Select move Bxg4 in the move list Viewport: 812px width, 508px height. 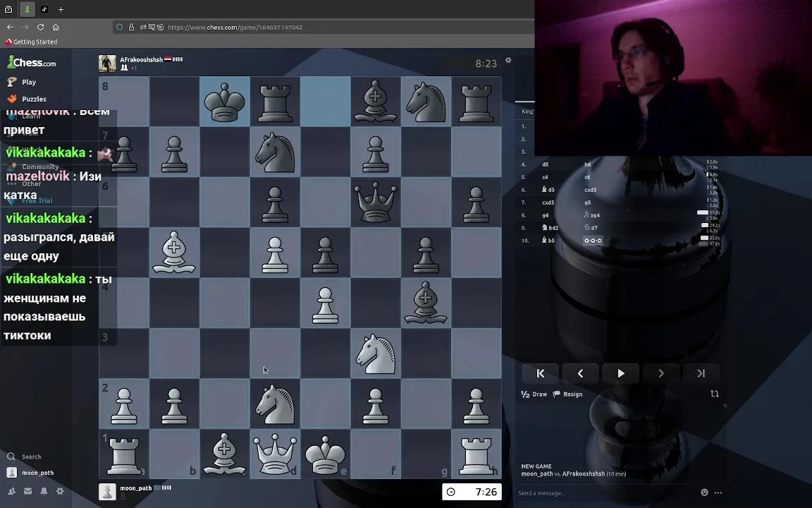[592, 215]
